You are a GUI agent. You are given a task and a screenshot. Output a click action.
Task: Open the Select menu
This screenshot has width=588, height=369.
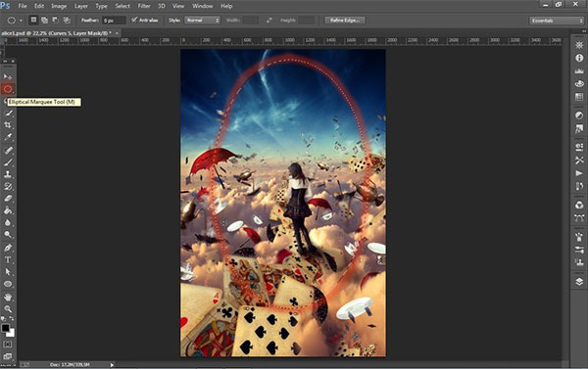(122, 6)
